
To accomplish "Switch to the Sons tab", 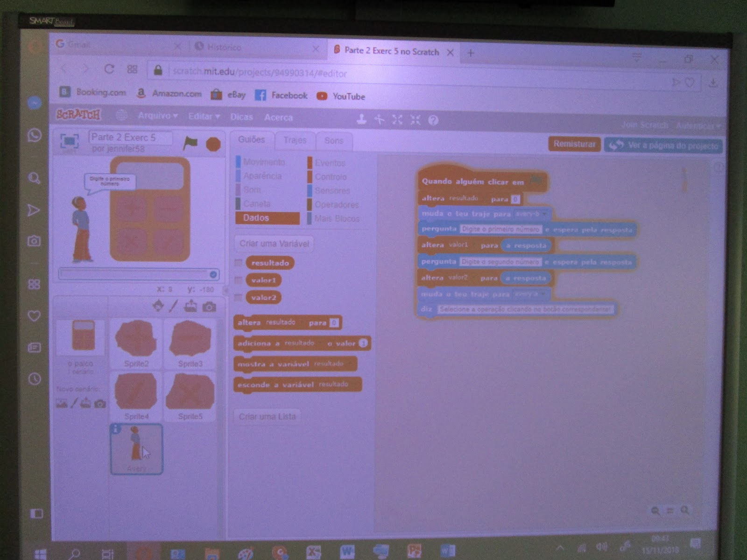I will (x=333, y=140).
